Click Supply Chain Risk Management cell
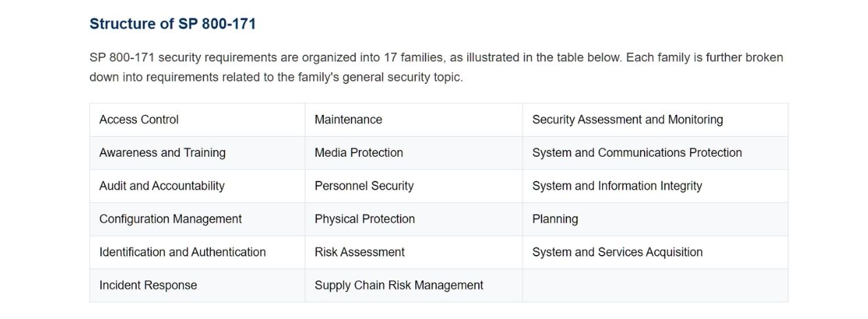This screenshot has width=868, height=319. (x=414, y=285)
